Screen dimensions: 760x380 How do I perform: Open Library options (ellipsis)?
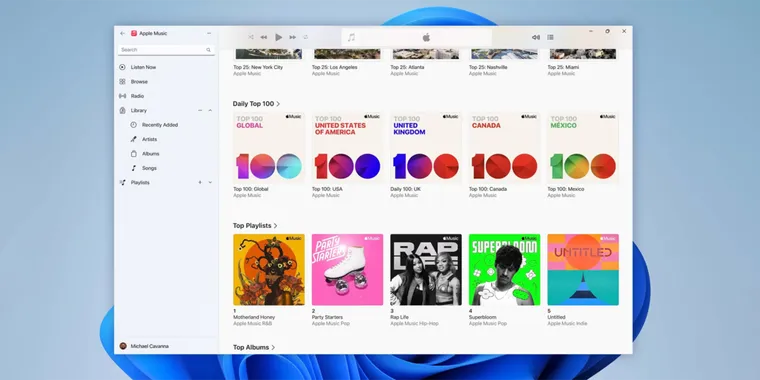pos(200,111)
